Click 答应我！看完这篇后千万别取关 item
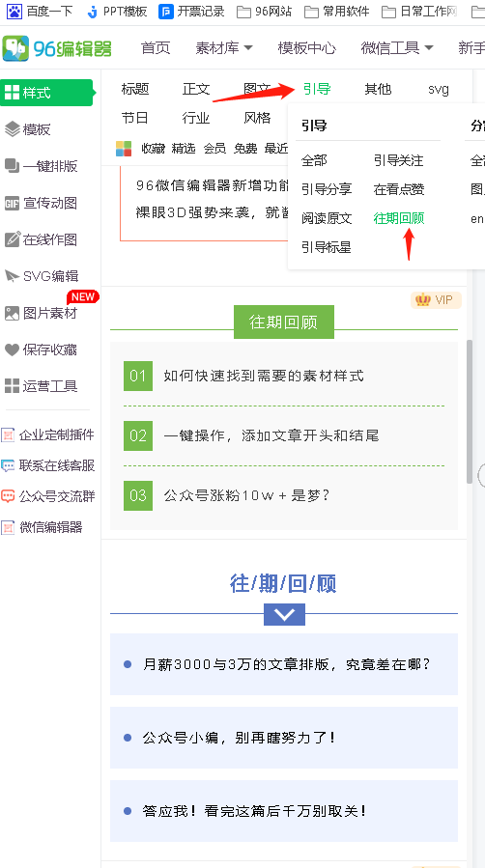This screenshot has width=485, height=868. click(x=284, y=811)
